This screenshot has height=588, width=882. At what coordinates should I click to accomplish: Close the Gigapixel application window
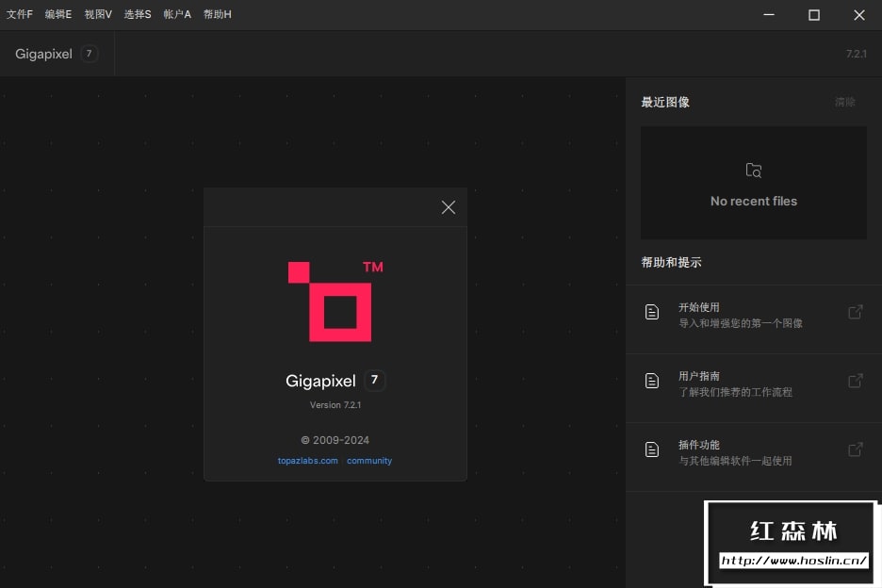(859, 15)
